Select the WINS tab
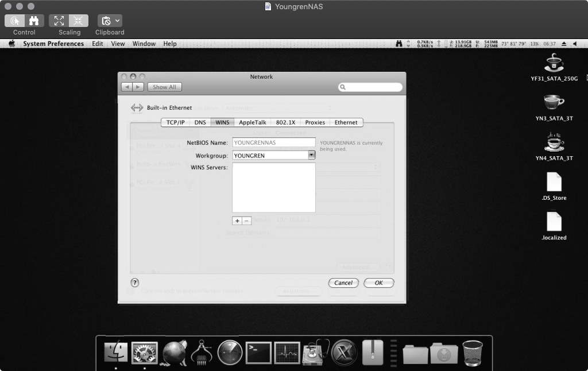The width and height of the screenshot is (588, 371). [222, 122]
